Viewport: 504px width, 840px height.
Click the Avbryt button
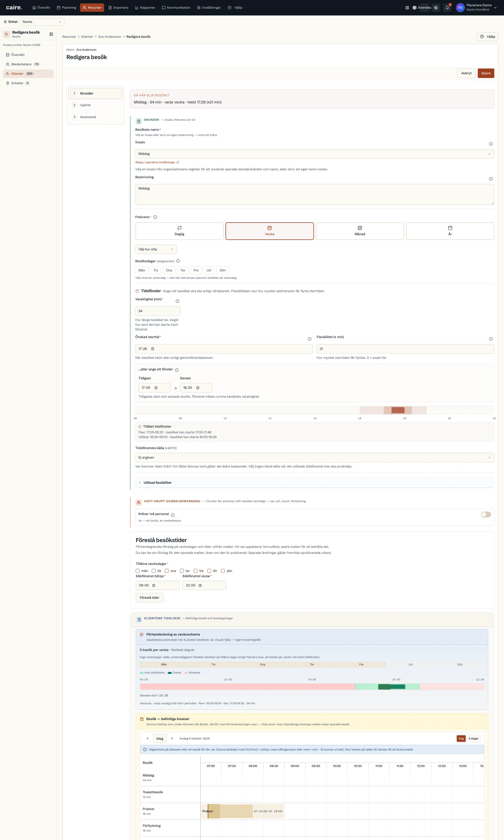point(466,73)
